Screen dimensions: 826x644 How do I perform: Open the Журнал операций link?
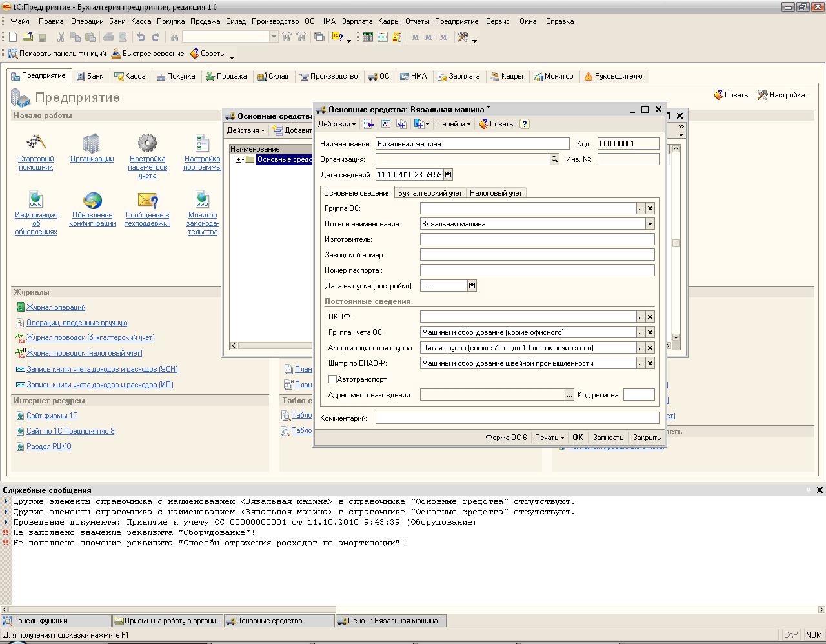point(55,307)
